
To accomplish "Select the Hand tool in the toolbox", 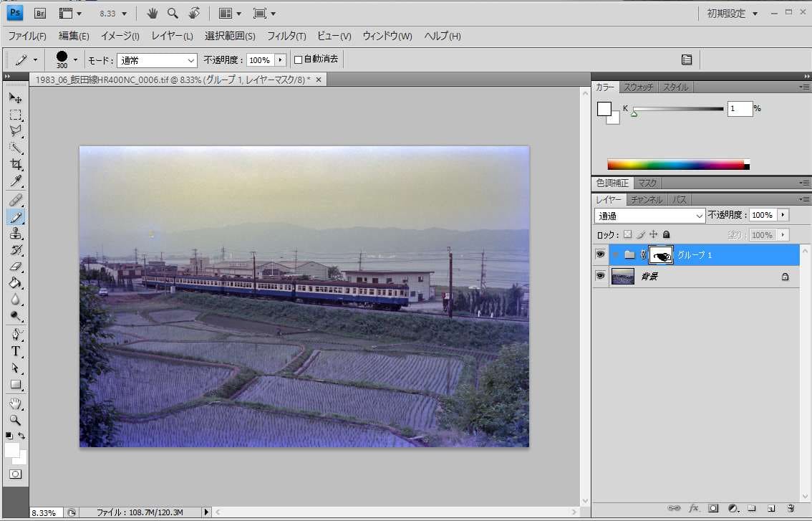I will (15, 404).
